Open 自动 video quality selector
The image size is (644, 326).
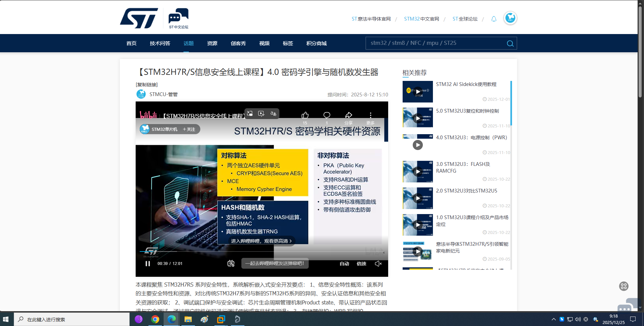[344, 264]
